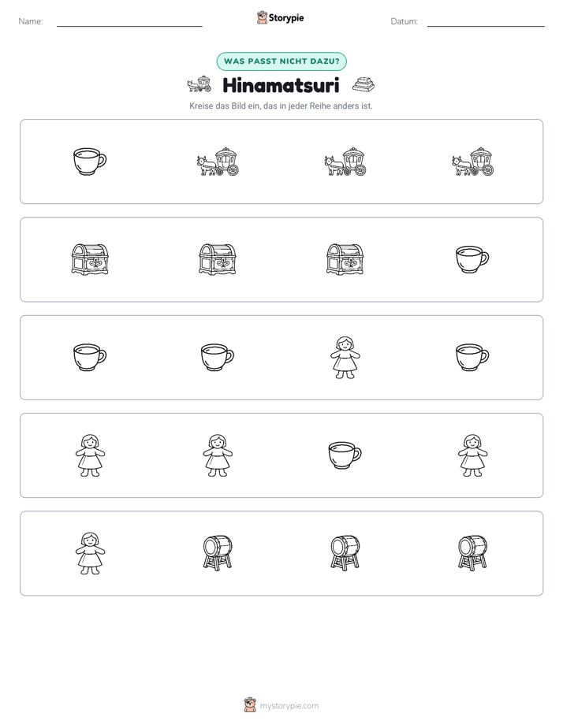Click the Storypie logo at the top
The width and height of the screenshot is (563, 728).
pyautogui.click(x=281, y=18)
